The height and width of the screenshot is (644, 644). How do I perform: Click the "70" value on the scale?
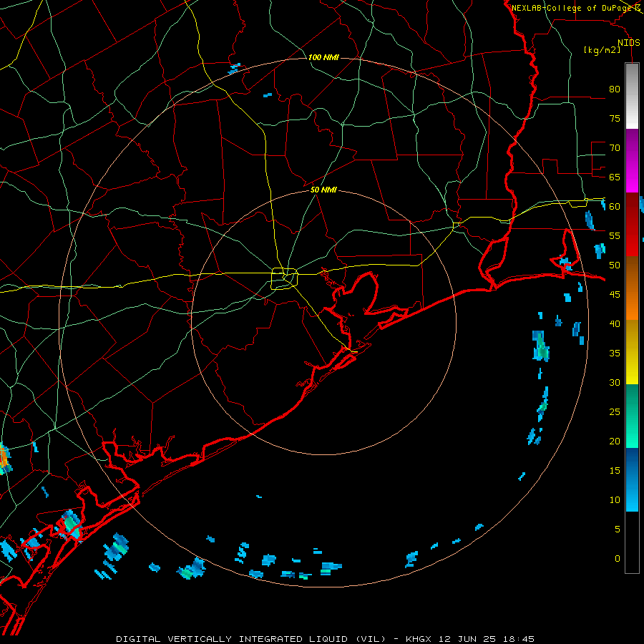(615, 148)
